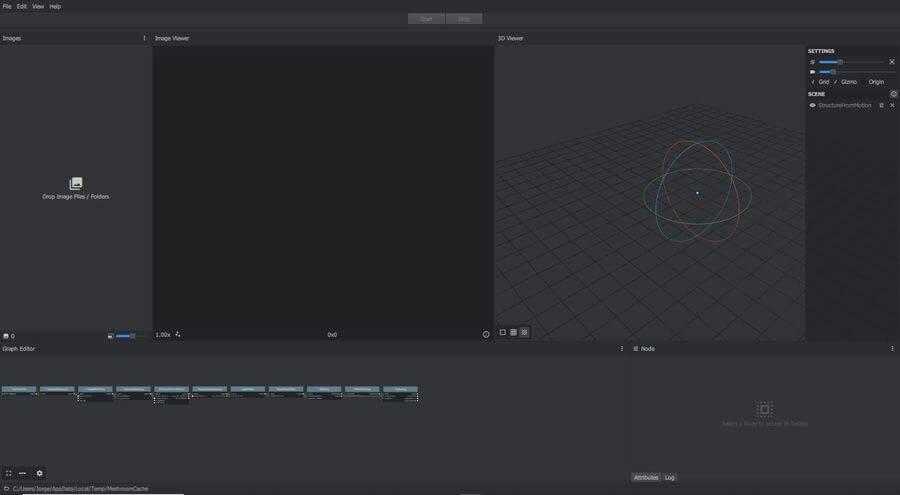
Task: Click the scene reload icon beside SCENE
Action: pos(893,94)
